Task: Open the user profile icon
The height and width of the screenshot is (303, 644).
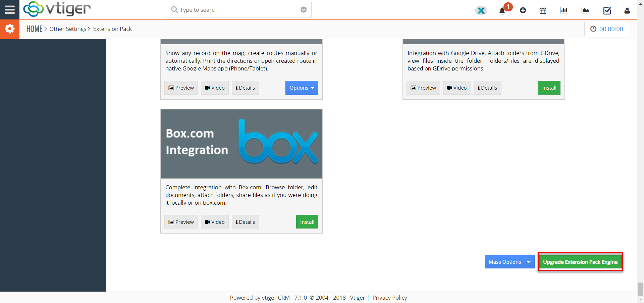Action: (627, 11)
